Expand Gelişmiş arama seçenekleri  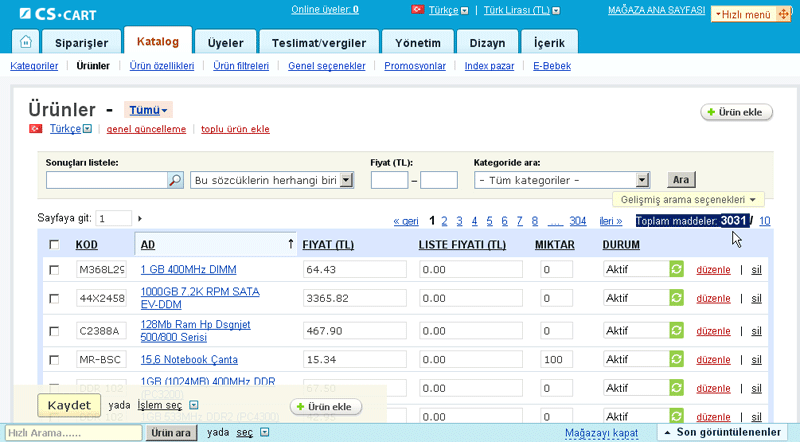(688, 199)
